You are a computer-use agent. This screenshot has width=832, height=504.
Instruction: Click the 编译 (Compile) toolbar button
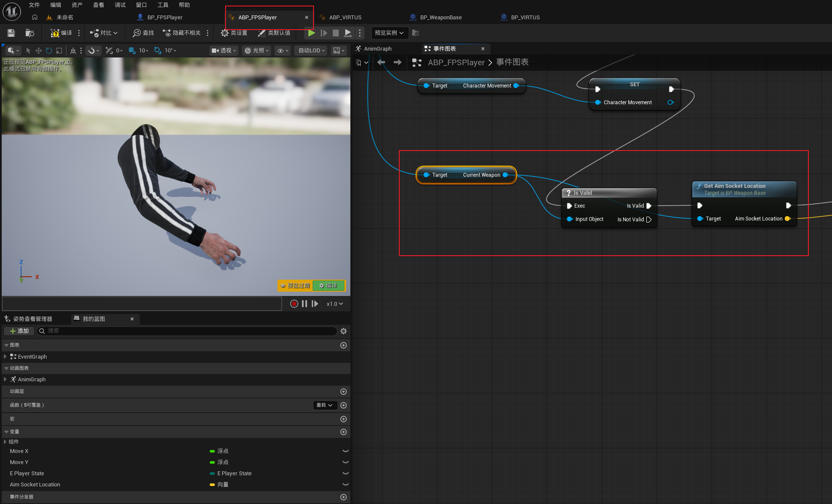[x=61, y=33]
